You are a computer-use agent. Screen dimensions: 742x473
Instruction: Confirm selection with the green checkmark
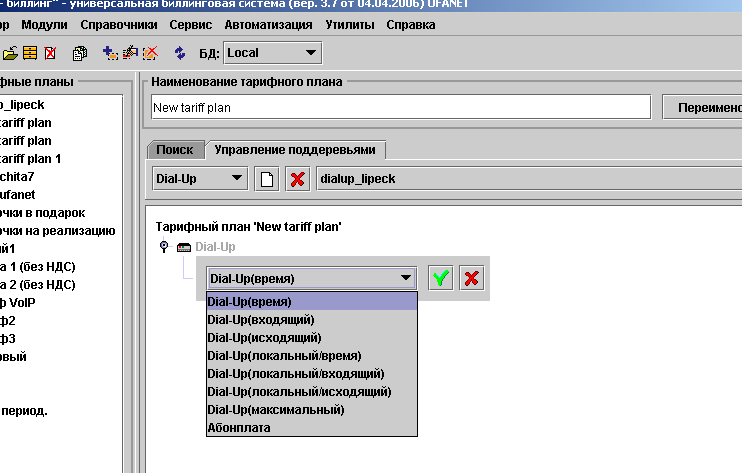440,278
